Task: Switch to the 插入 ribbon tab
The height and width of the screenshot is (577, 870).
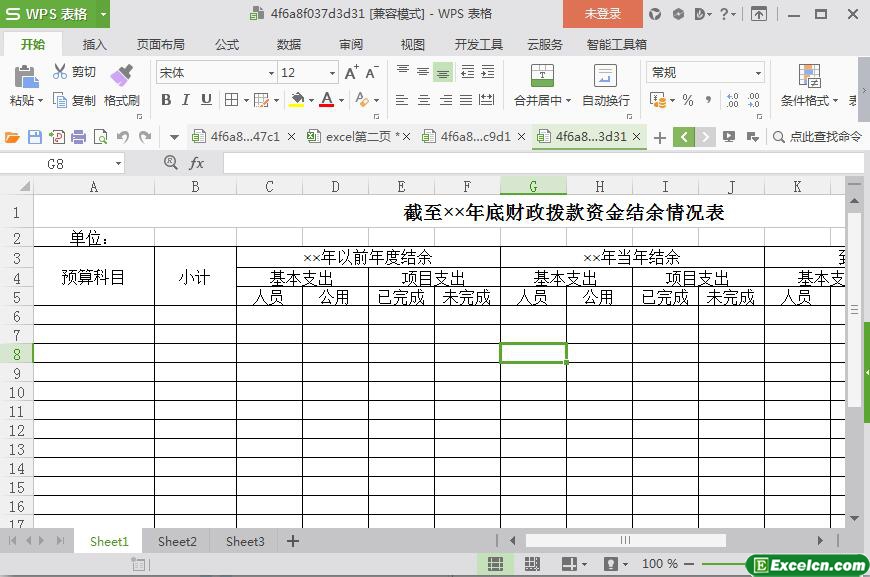Action: (x=94, y=45)
